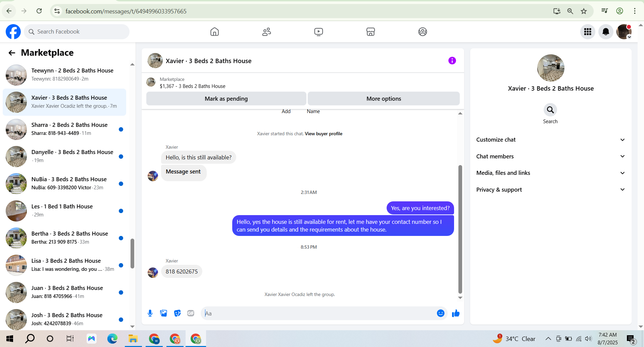Send a voice clip with microphone icon
644x347 pixels.
150,313
